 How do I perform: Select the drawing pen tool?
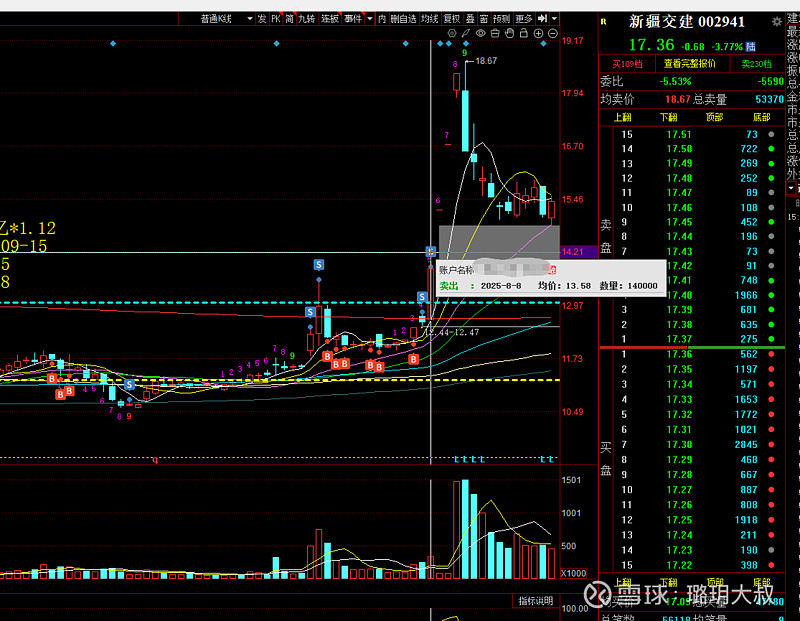pos(466,33)
